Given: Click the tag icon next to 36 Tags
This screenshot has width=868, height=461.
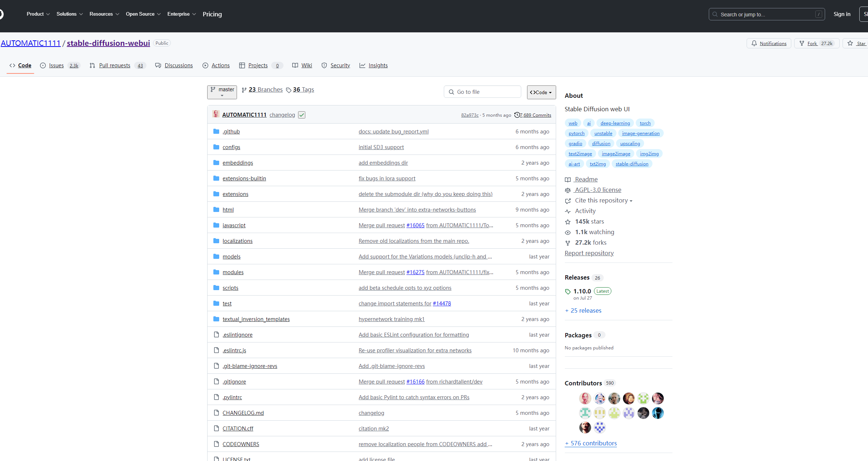Looking at the screenshot, I should coord(289,90).
